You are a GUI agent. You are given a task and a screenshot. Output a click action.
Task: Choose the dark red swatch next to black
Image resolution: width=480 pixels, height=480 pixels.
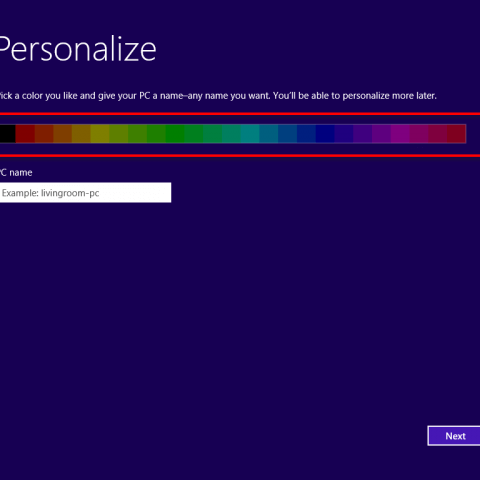click(x=25, y=134)
